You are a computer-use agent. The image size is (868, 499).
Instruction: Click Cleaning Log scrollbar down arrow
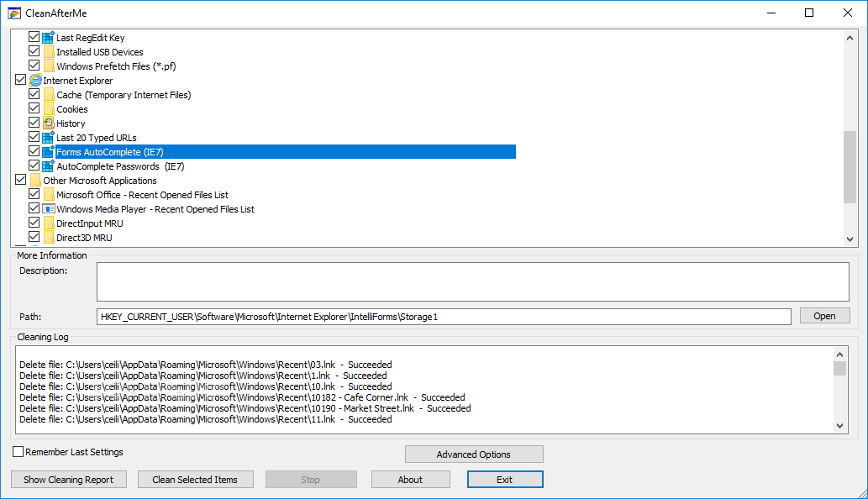pyautogui.click(x=839, y=425)
